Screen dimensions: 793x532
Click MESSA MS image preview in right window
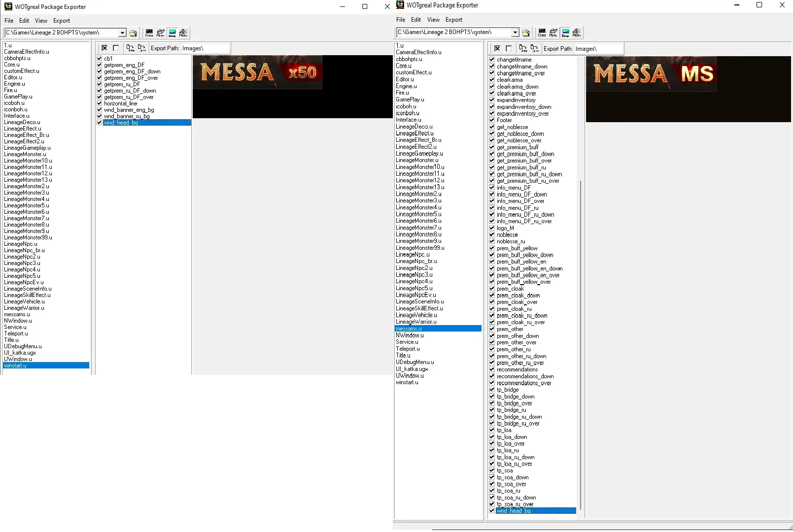point(651,74)
